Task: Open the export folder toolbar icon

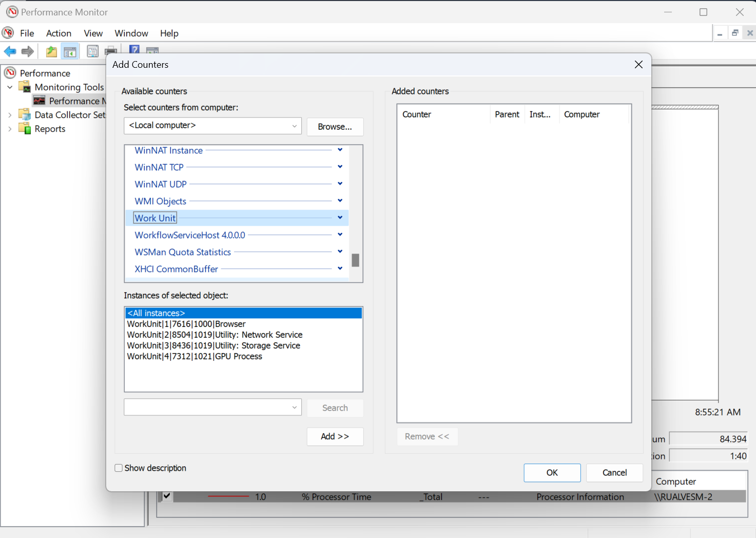Action: pyautogui.click(x=51, y=51)
